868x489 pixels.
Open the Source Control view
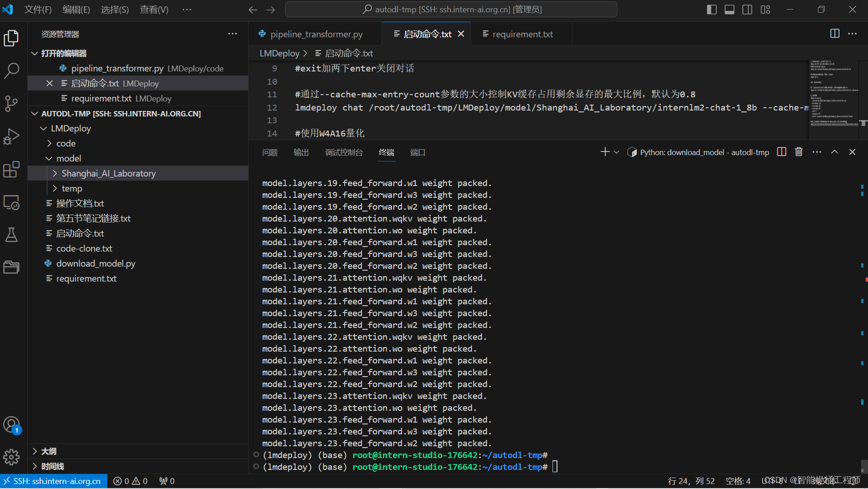point(11,104)
